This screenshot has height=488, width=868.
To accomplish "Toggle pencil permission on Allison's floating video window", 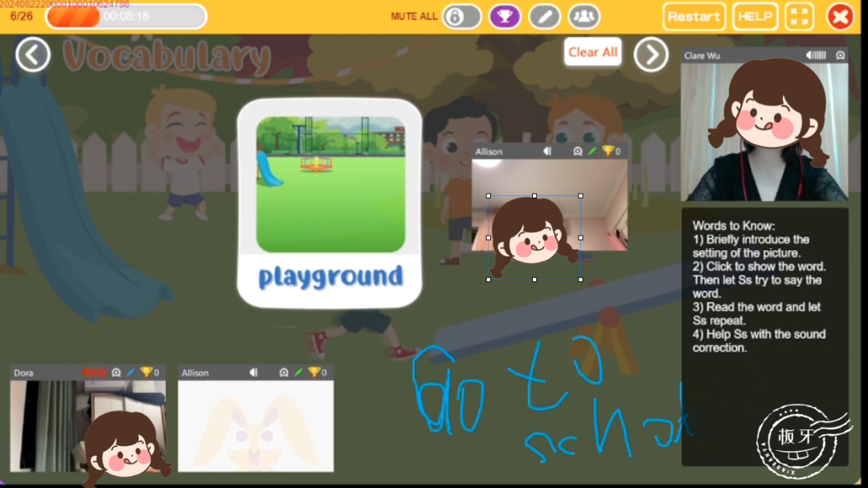I will point(592,151).
